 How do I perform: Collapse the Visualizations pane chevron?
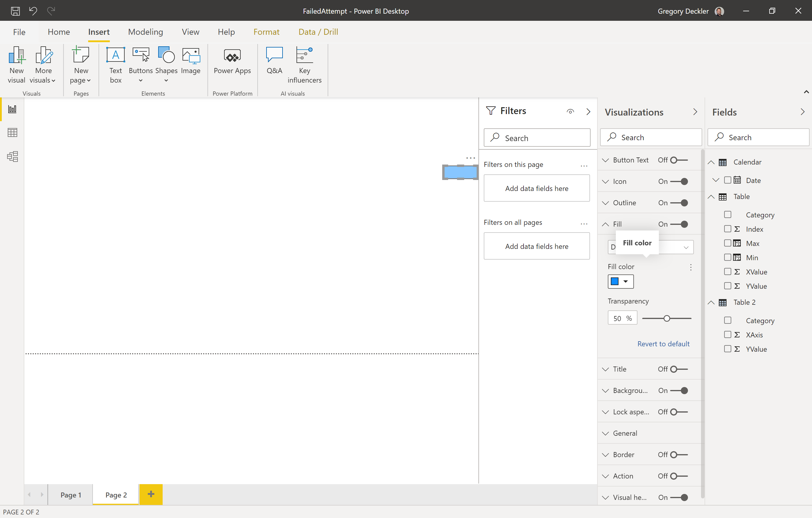[x=695, y=112]
